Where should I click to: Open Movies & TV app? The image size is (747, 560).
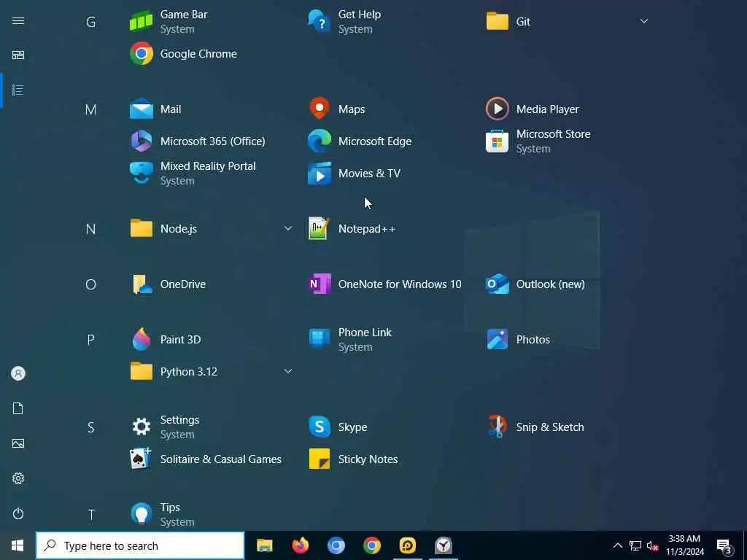point(355,174)
